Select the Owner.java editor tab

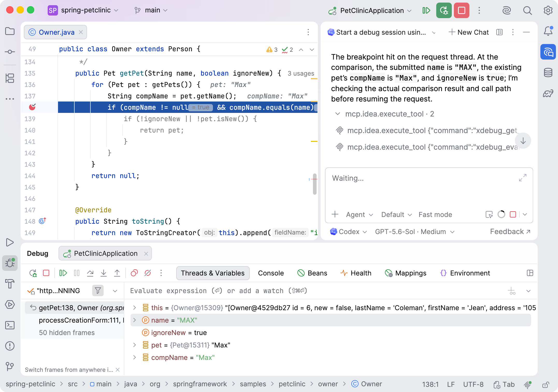pyautogui.click(x=55, y=32)
